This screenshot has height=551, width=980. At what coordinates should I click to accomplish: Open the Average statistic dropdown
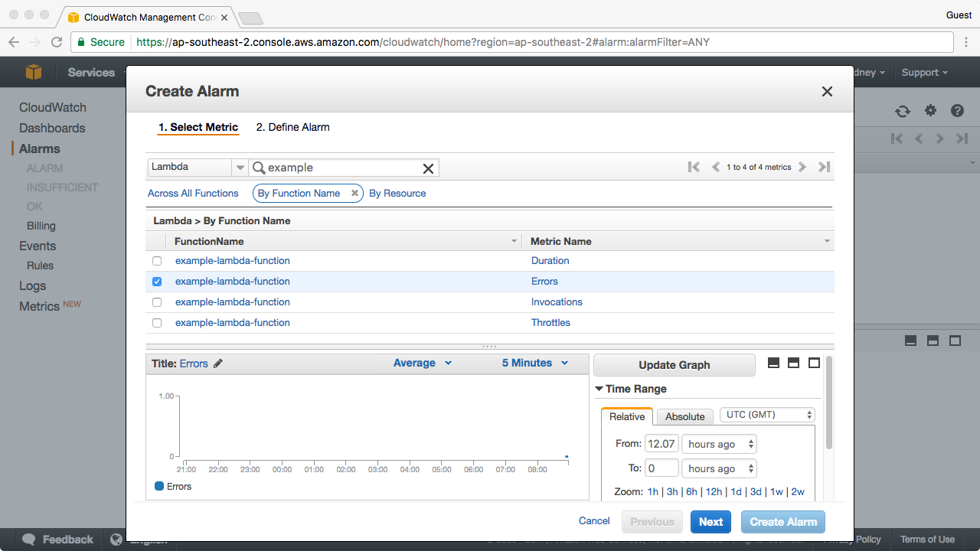click(x=423, y=364)
